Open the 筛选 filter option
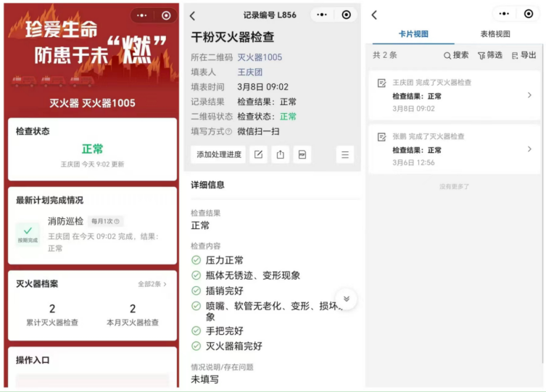Screen dimensions: 546x392 coord(489,55)
